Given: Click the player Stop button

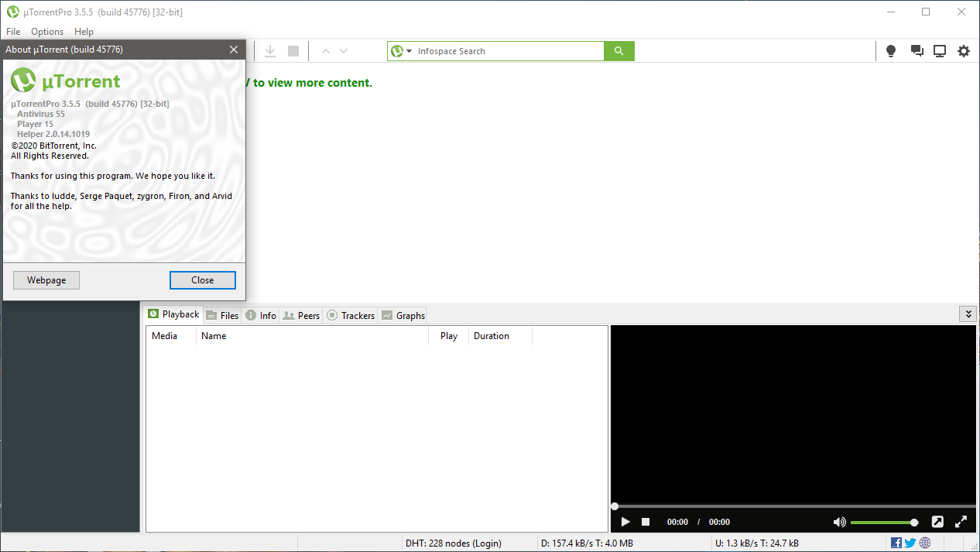Looking at the screenshot, I should (646, 522).
